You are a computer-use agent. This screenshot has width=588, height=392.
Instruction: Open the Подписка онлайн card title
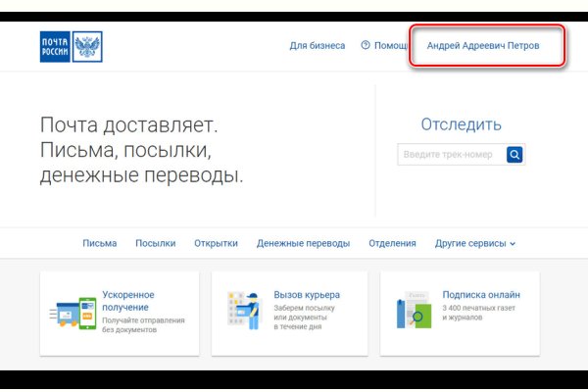point(481,294)
